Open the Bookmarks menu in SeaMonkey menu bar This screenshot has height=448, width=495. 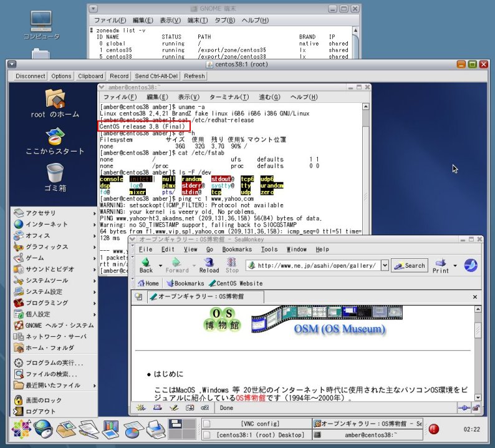point(237,250)
